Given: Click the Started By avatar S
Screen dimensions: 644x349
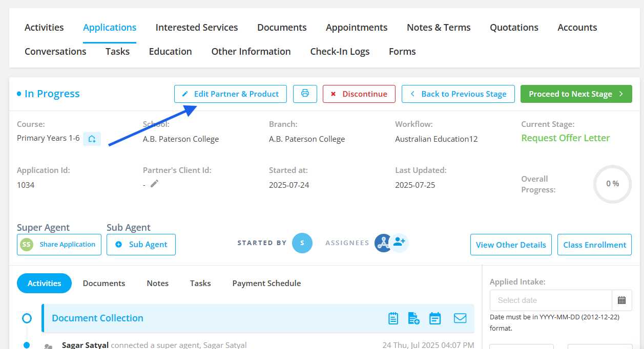Looking at the screenshot, I should (302, 243).
